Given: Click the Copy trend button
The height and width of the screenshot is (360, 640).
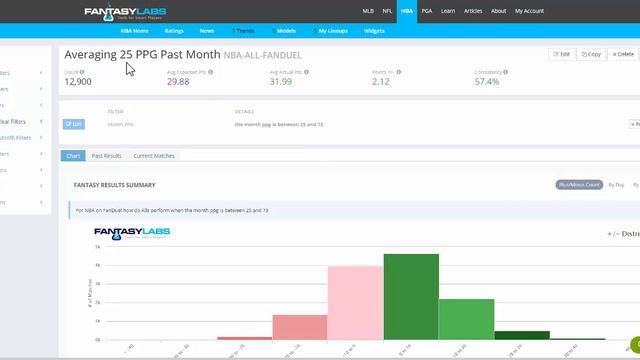Looking at the screenshot, I should [591, 54].
